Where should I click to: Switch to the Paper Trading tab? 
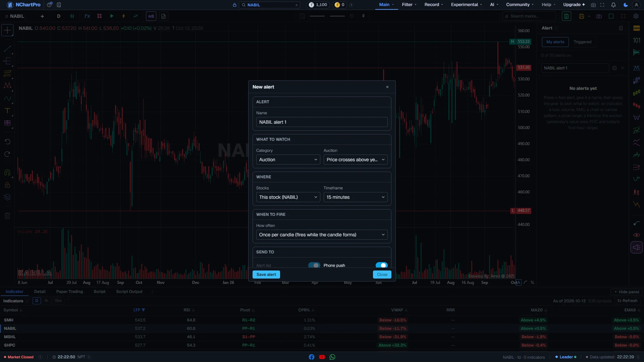coord(69,292)
